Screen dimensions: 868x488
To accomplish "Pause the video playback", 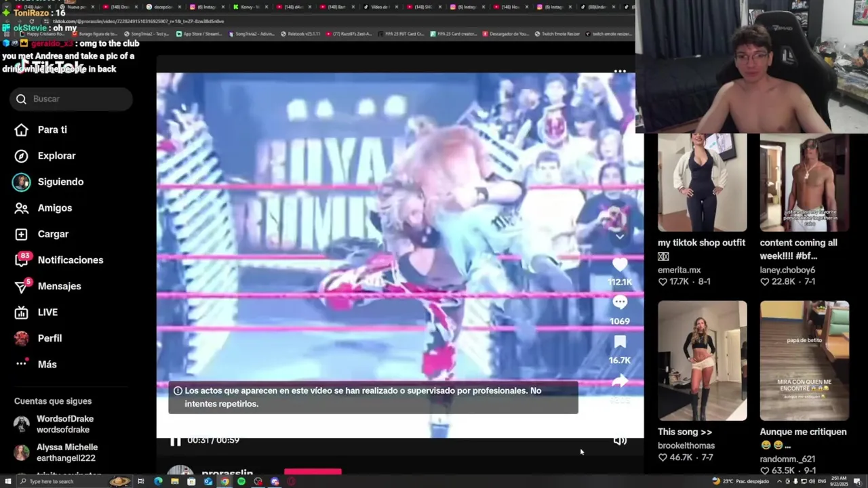I will click(175, 441).
